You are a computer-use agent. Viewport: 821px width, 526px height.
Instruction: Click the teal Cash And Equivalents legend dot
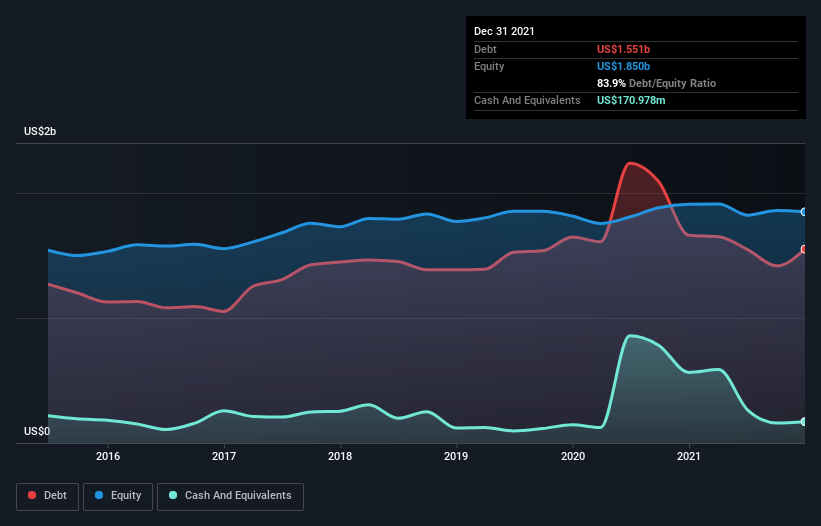coord(173,495)
